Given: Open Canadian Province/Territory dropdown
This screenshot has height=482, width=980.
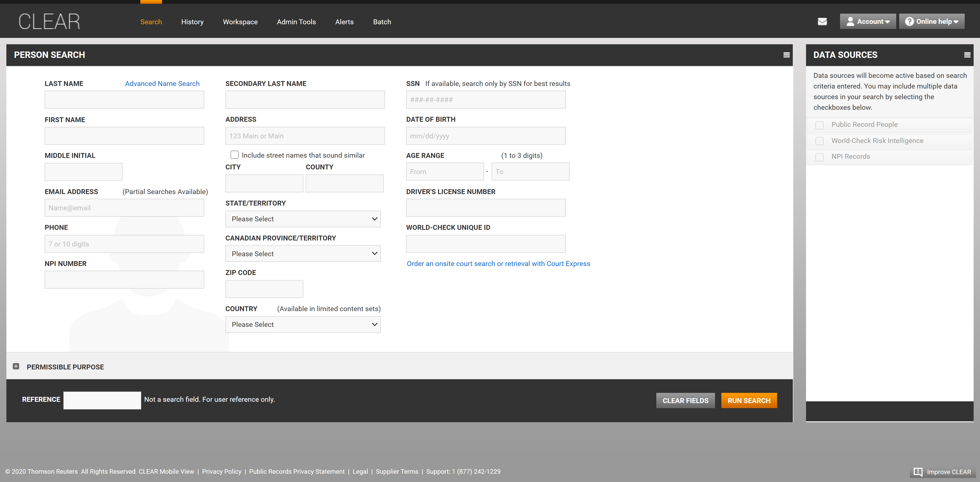Looking at the screenshot, I should [303, 254].
